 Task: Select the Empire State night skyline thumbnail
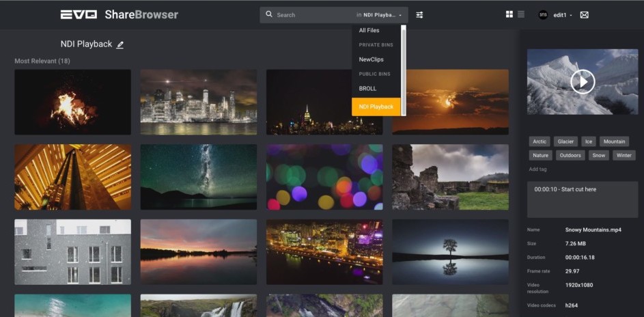(x=324, y=102)
